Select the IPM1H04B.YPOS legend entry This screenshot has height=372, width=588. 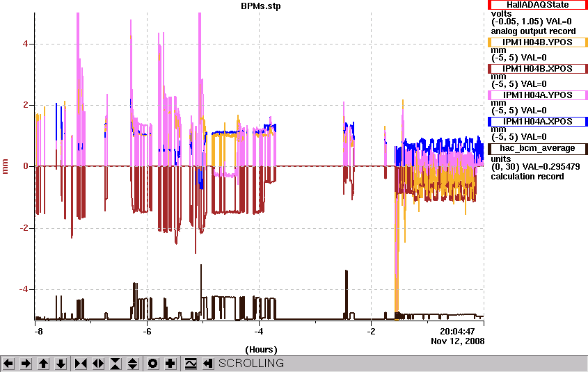coord(537,42)
